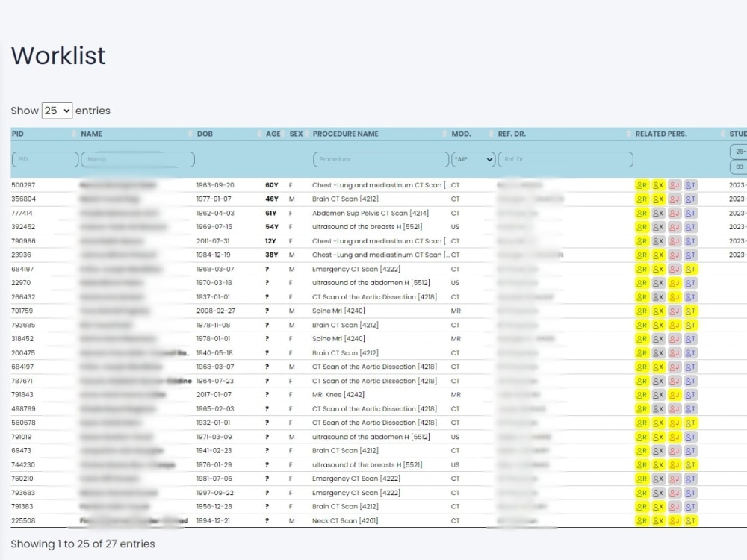Open the *All* modality filter dropdown
The width and height of the screenshot is (747, 560).
(474, 159)
